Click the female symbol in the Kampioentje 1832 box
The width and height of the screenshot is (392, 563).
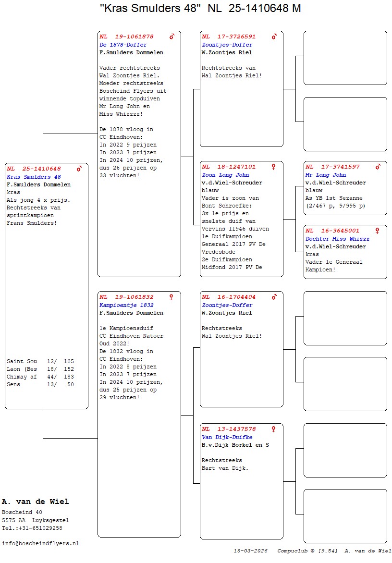[171, 297]
